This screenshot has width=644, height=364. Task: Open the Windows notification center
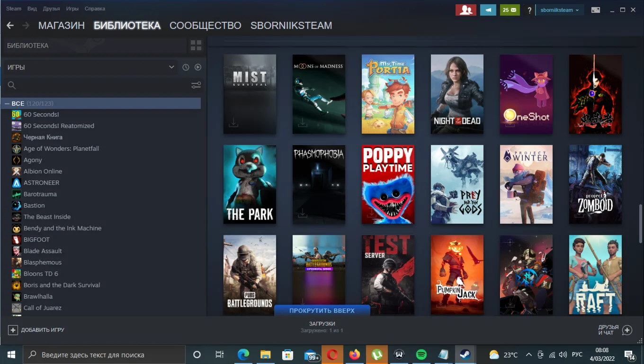(630, 355)
